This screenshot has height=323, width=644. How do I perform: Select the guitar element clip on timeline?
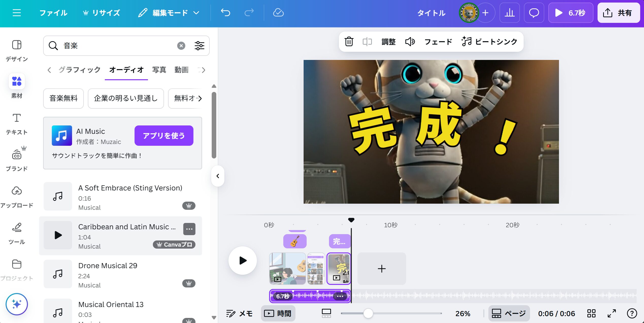coord(295,241)
